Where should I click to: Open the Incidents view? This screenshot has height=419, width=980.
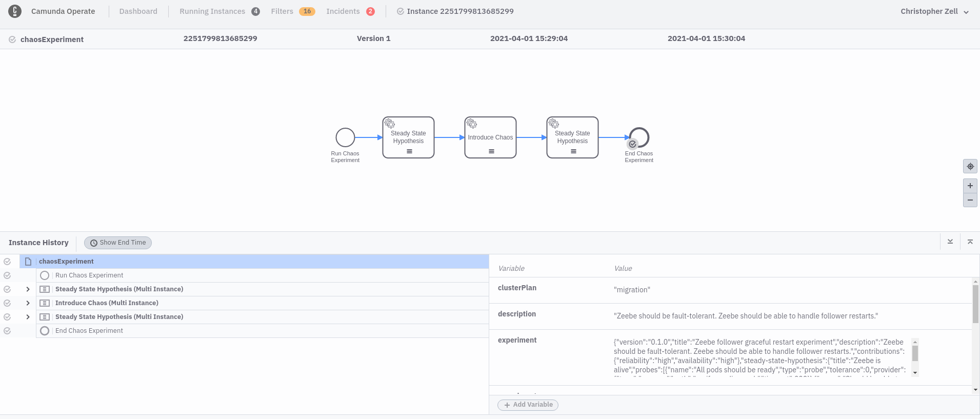(x=343, y=11)
